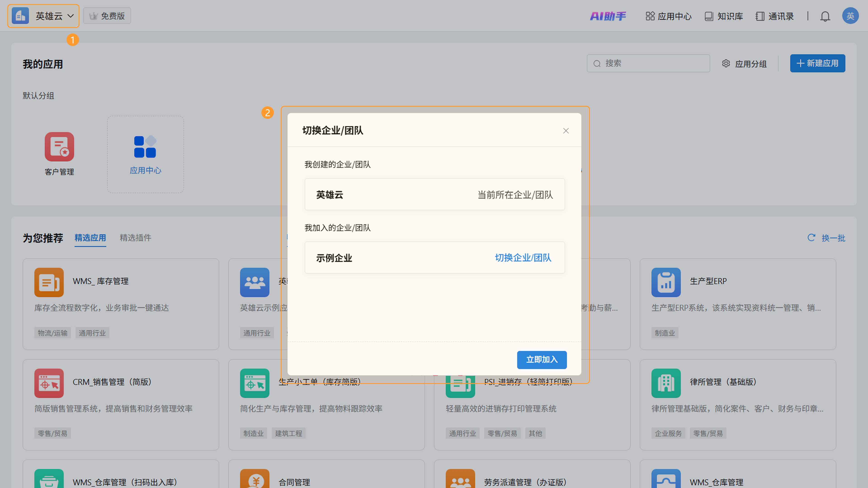This screenshot has height=488, width=868.
Task: Open the 客户管理 app icon
Action: coord(59,147)
